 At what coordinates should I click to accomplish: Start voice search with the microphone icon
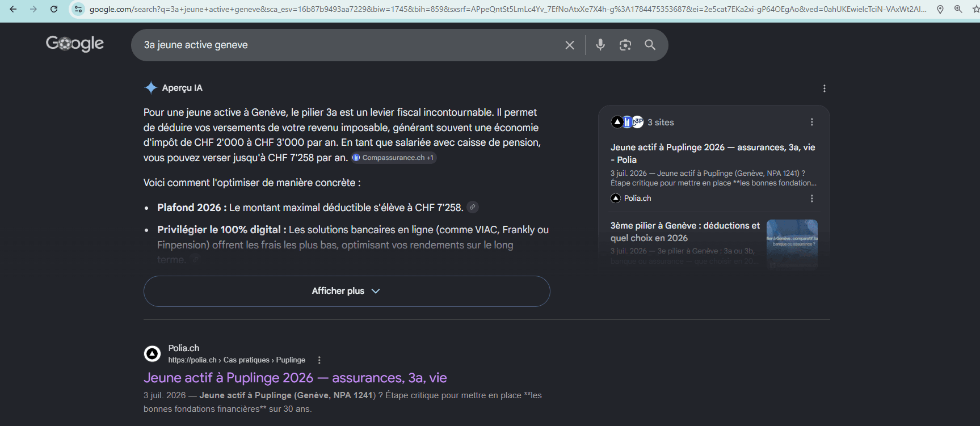pyautogui.click(x=600, y=45)
